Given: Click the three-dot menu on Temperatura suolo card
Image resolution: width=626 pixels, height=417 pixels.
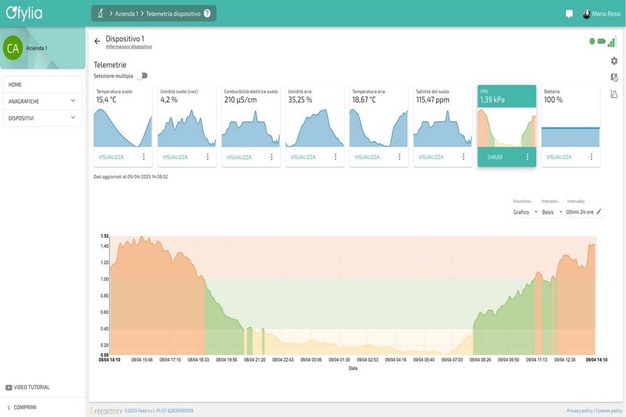Looking at the screenshot, I should coord(144,157).
